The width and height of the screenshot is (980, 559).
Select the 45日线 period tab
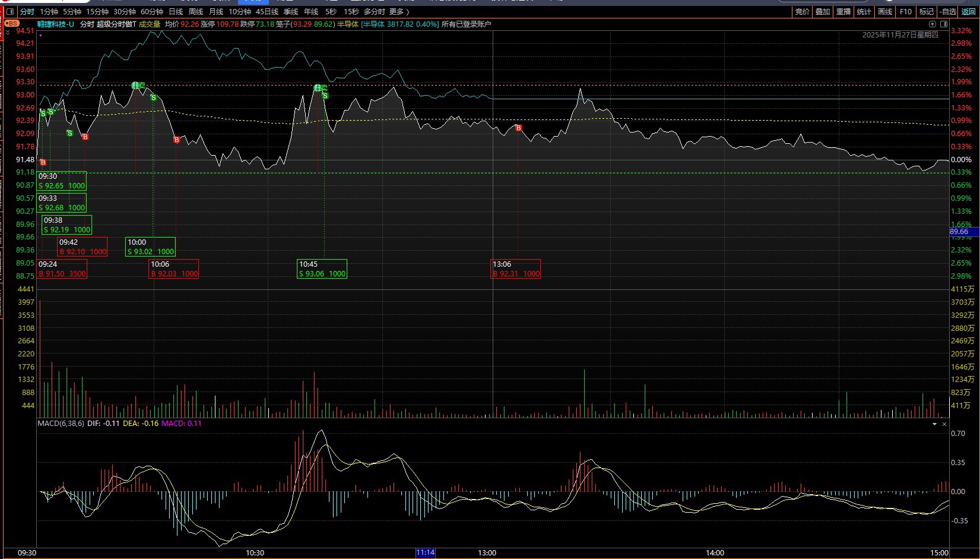tap(267, 12)
